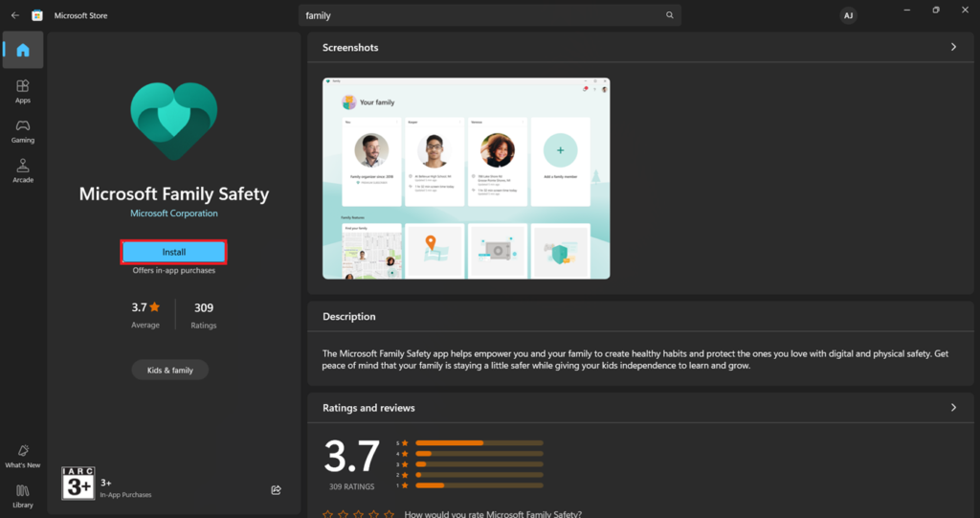Image resolution: width=980 pixels, height=518 pixels.
Task: Open What's New in sidebar
Action: pos(23,457)
